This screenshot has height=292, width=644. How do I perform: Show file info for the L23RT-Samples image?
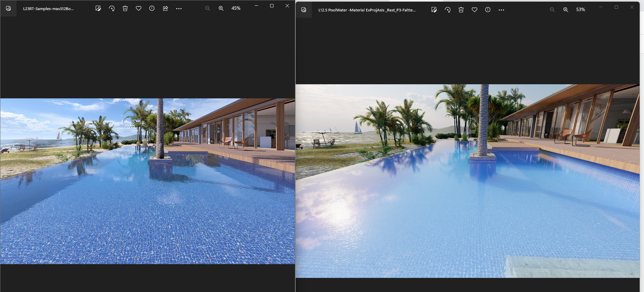pyautogui.click(x=152, y=8)
